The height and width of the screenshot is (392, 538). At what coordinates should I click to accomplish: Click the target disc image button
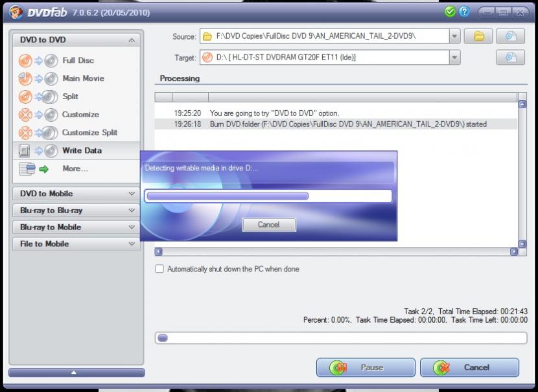coord(510,57)
